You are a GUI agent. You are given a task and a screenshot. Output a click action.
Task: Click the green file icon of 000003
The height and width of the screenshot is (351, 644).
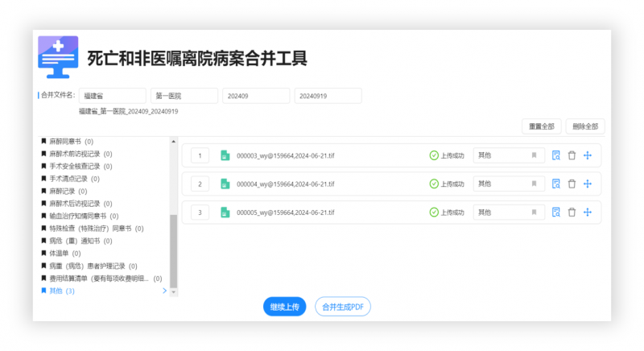coord(225,155)
